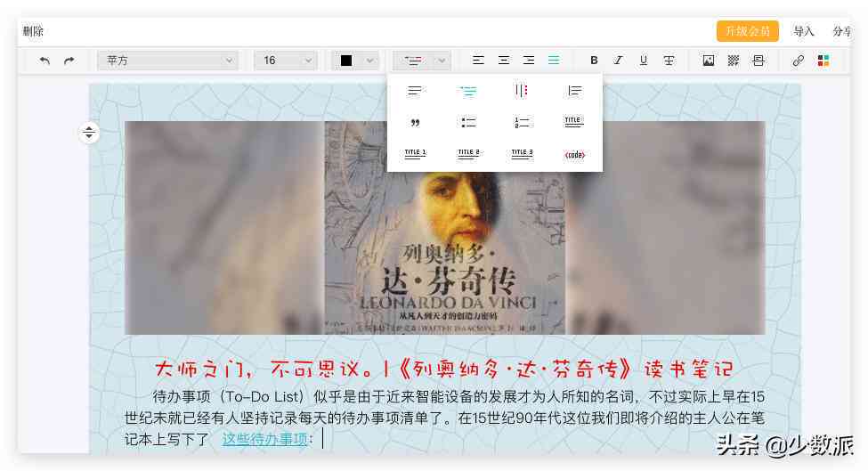The height and width of the screenshot is (471, 868).
Task: Apply the TITLE 1 heading style
Action: (x=415, y=154)
